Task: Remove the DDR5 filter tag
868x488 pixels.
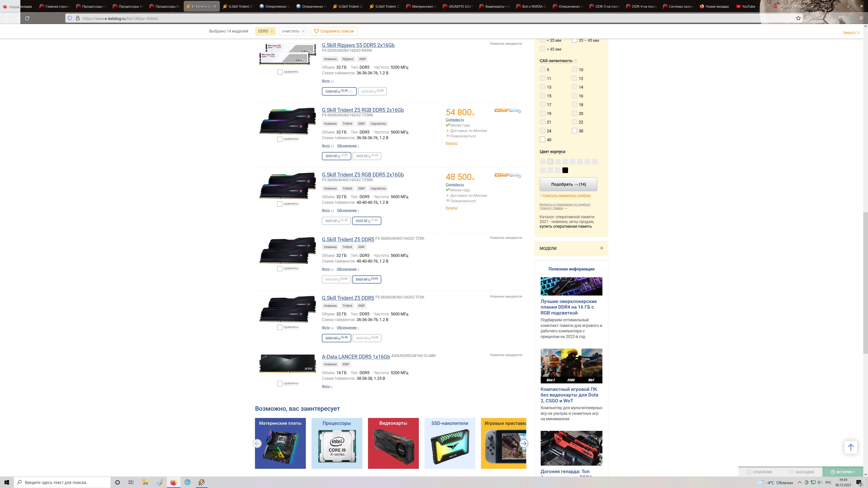Action: pyautogui.click(x=272, y=31)
